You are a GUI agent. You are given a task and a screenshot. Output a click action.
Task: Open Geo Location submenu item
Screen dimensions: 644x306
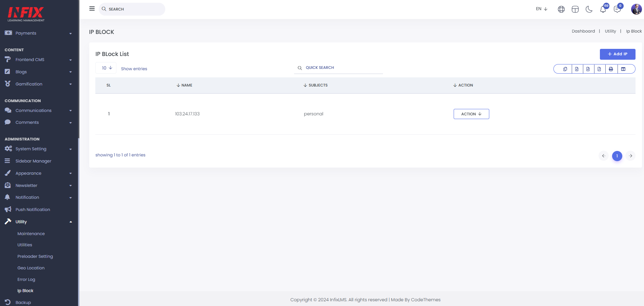click(x=31, y=268)
